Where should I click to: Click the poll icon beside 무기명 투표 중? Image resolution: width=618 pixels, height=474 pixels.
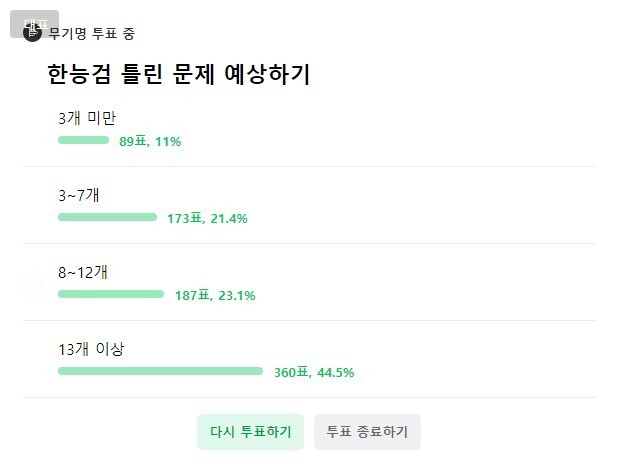pos(31,36)
